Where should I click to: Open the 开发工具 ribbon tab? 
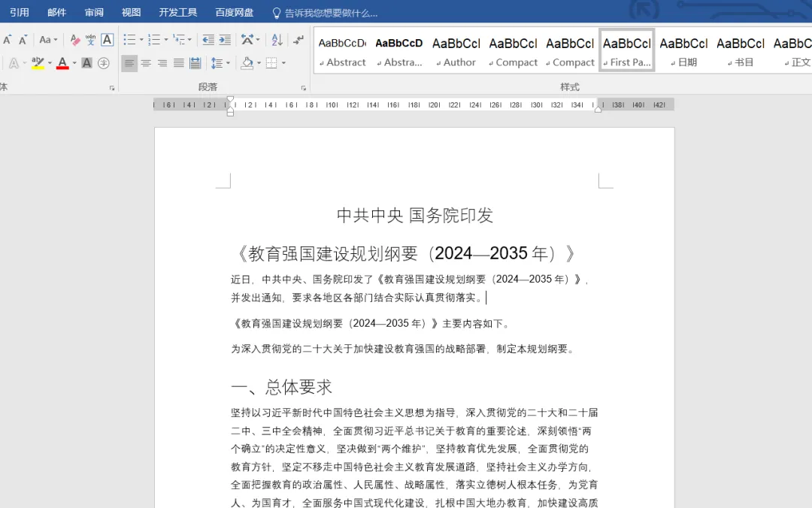pyautogui.click(x=178, y=13)
